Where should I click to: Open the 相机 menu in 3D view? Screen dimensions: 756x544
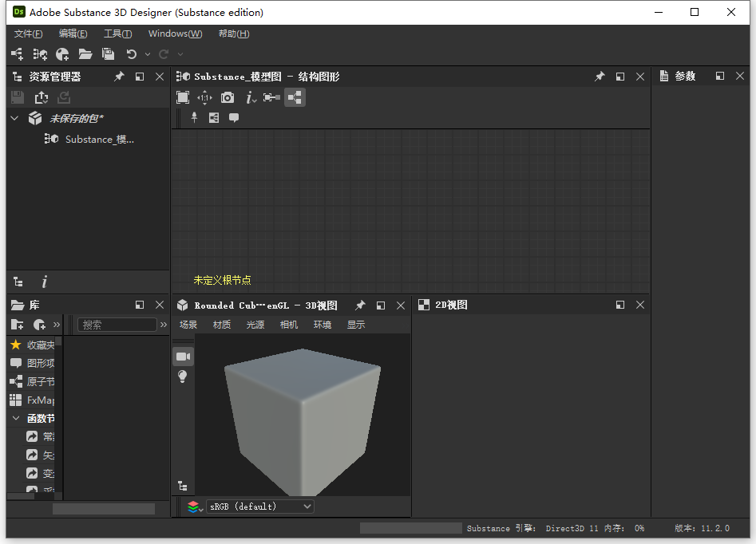[289, 325]
